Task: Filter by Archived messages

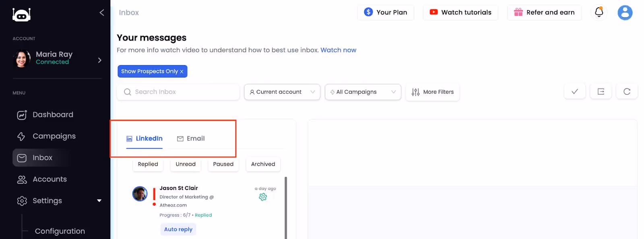Action: pyautogui.click(x=263, y=164)
